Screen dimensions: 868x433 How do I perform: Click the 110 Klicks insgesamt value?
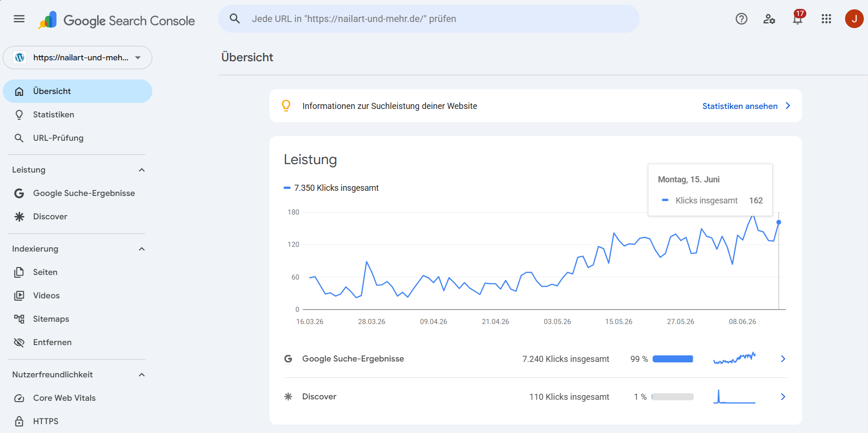point(569,397)
